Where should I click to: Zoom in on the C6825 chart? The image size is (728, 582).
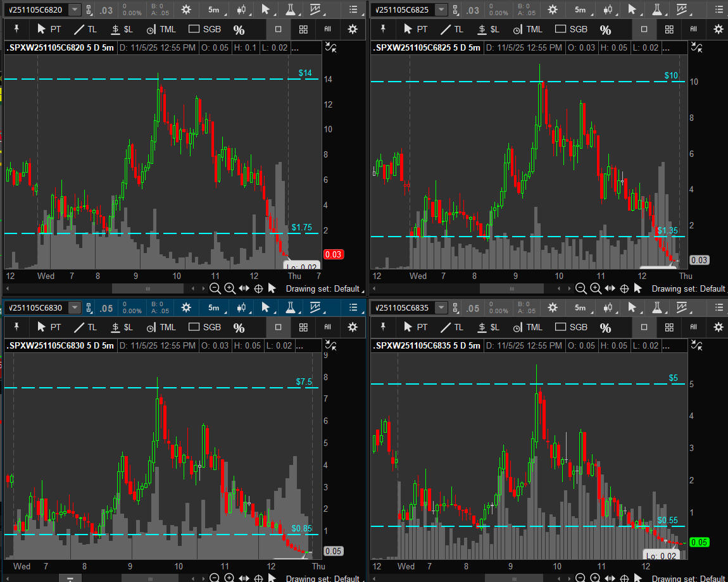point(596,288)
